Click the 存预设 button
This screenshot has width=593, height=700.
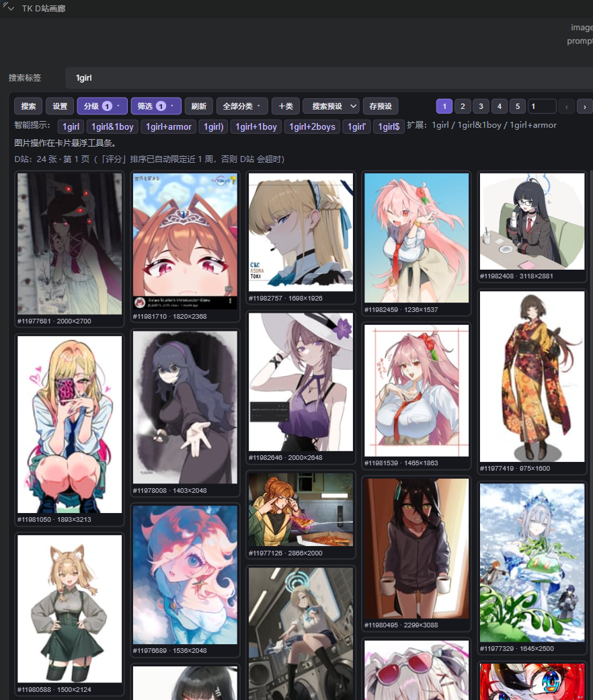pyautogui.click(x=381, y=106)
